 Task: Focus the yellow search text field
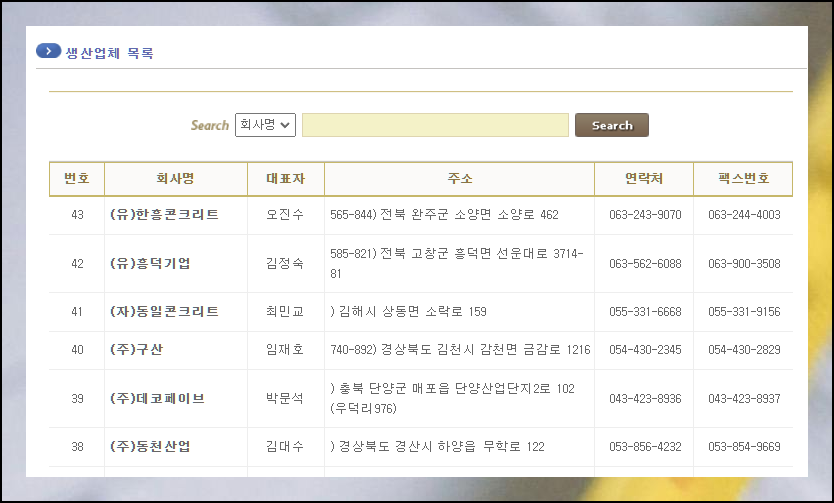(x=435, y=125)
